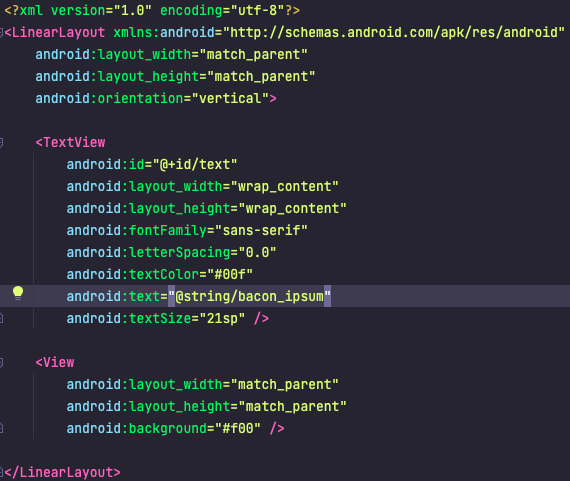Click the android:id attribute name
The width and height of the screenshot is (570, 481).
click(x=105, y=165)
